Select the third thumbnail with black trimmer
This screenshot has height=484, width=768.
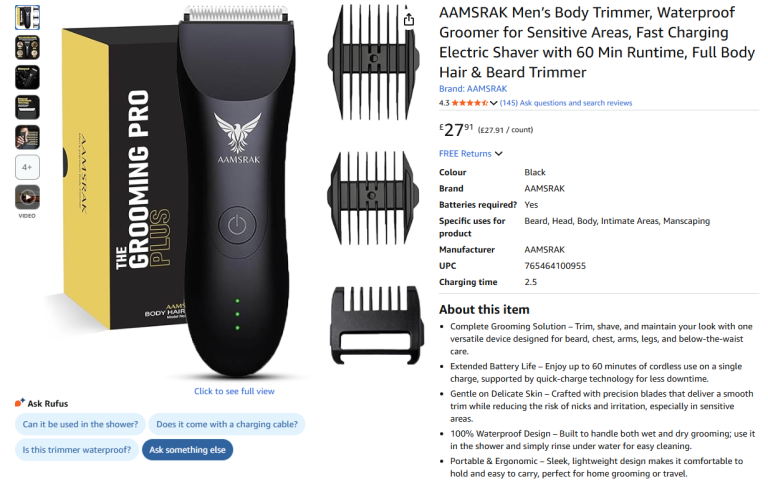tap(27, 77)
